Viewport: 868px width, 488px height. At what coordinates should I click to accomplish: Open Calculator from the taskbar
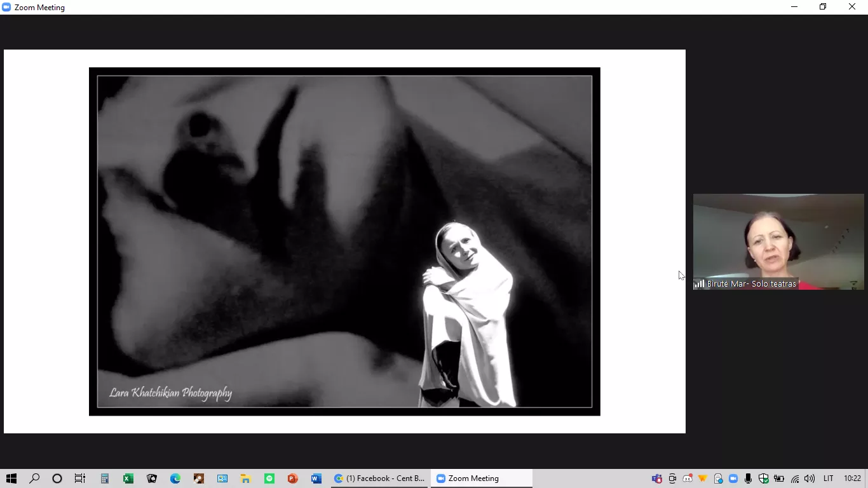pyautogui.click(x=105, y=478)
